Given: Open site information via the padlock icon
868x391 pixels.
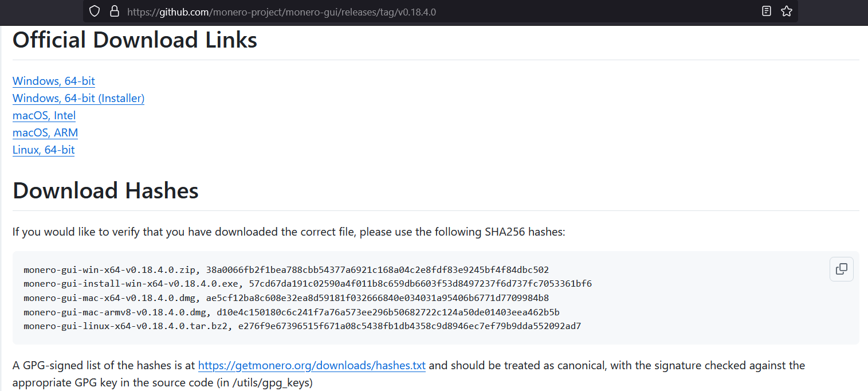Looking at the screenshot, I should [114, 11].
